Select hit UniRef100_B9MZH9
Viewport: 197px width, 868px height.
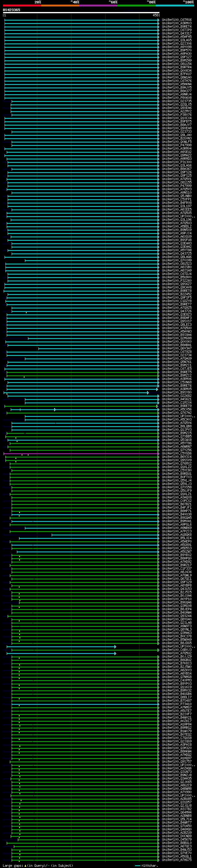click(176, 61)
